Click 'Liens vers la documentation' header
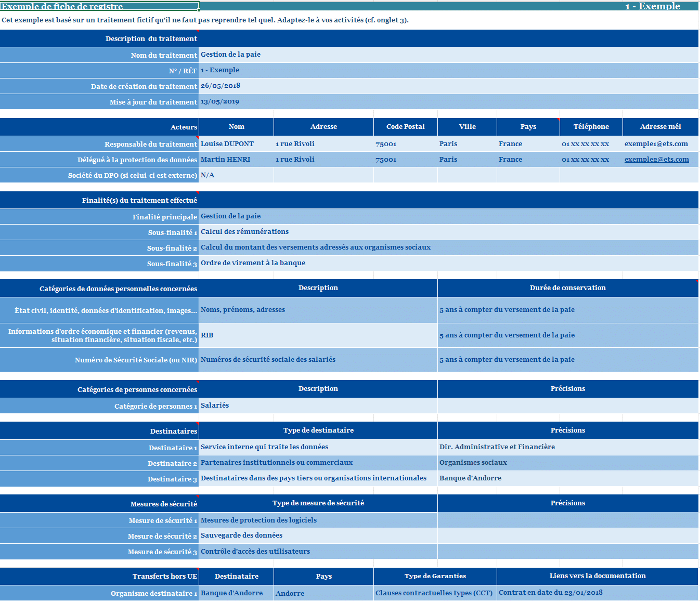This screenshot has width=700, height=601. [x=598, y=576]
